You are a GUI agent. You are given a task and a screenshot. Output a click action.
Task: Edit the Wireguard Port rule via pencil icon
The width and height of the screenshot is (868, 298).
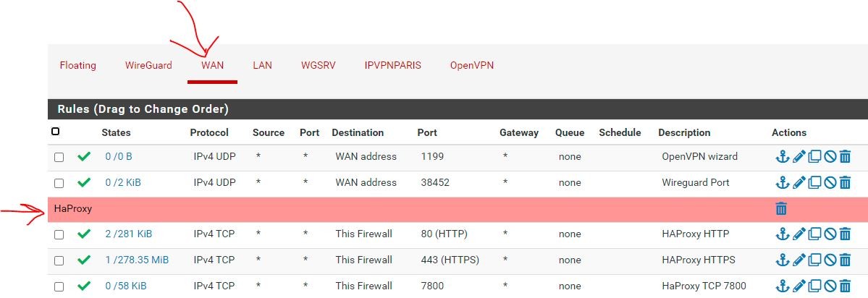(799, 183)
